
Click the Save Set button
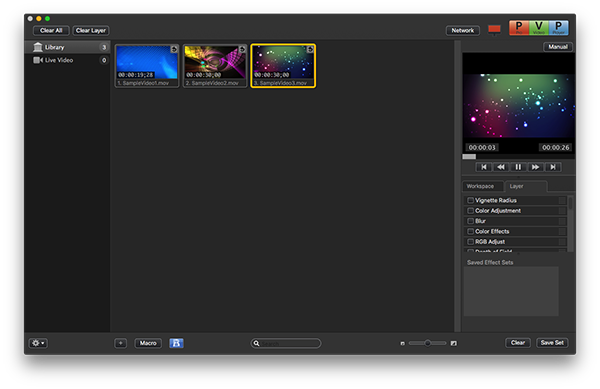click(x=552, y=343)
